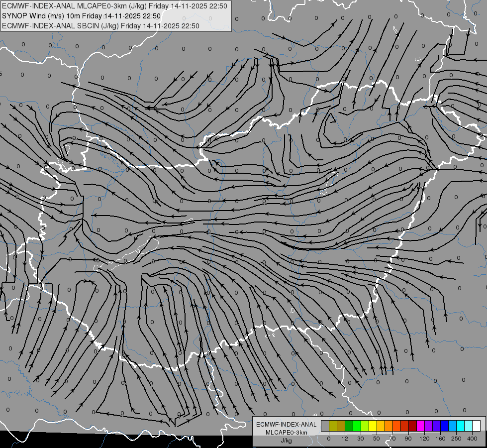Select the MLCAPE0-3km label in legend
This screenshot has width=487, height=448.
click(286, 433)
